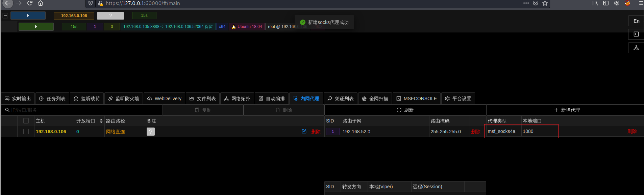Open the WebDelivery tab
Screen dimensions: 644x195
click(x=165, y=99)
